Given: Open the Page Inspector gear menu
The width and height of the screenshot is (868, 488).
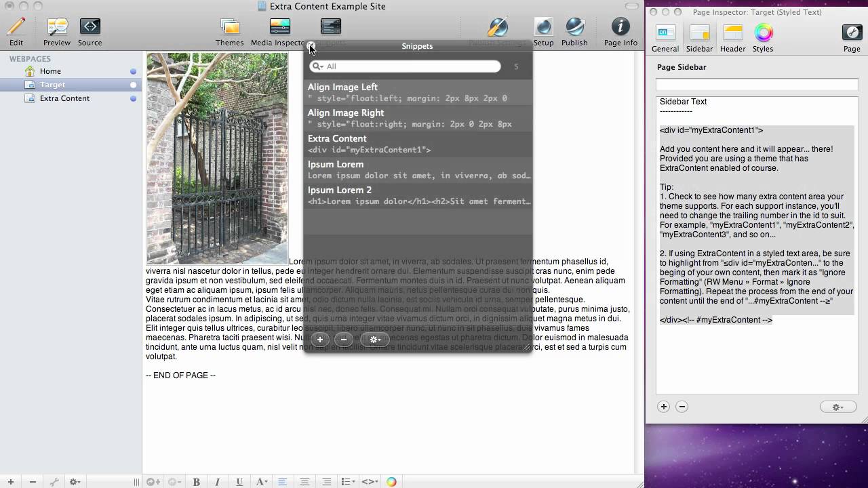Looking at the screenshot, I should [837, 407].
